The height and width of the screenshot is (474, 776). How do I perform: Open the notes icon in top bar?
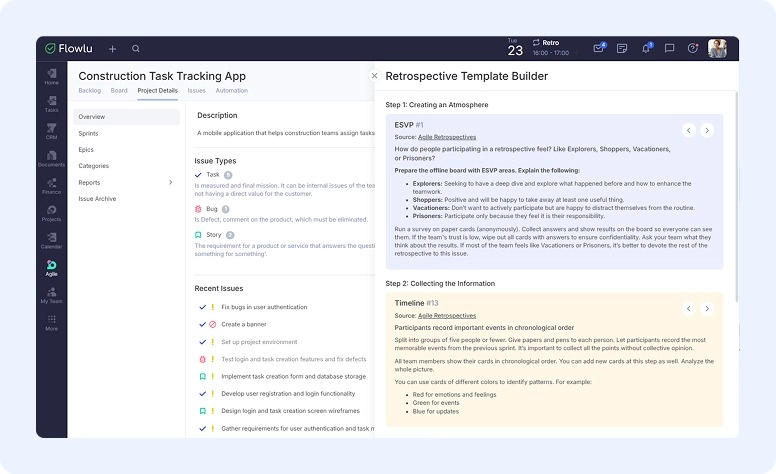622,48
